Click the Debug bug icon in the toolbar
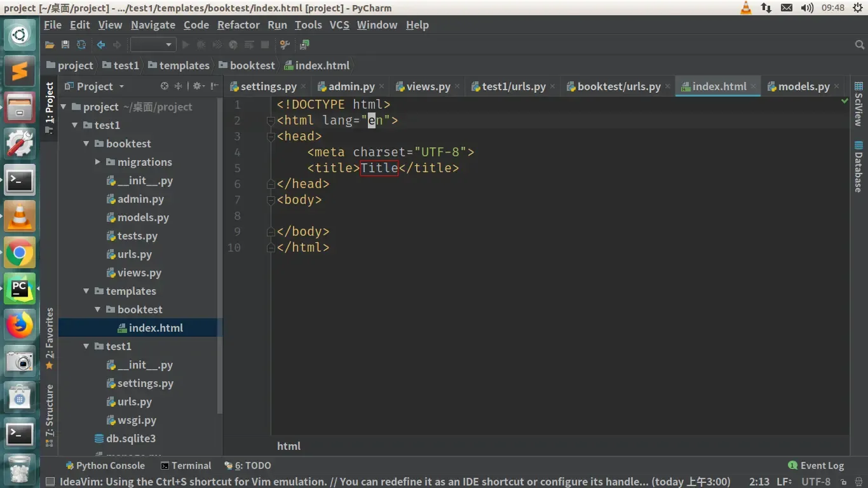The width and height of the screenshot is (868, 488). pos(201,45)
